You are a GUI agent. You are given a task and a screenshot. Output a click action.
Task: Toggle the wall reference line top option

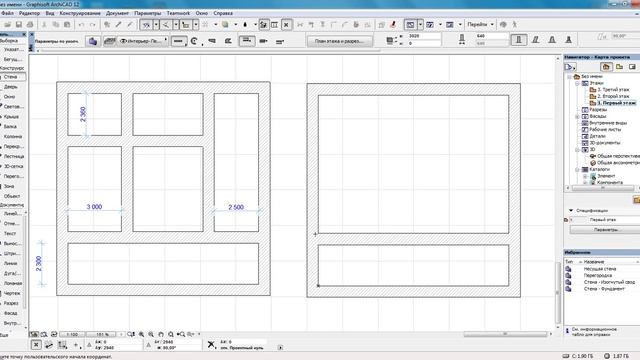tap(247, 41)
